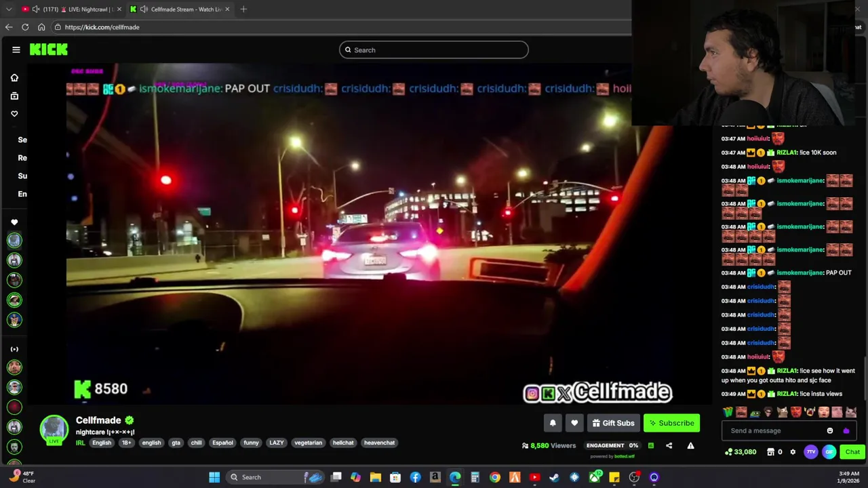Click the browser home button
Image resolution: width=868 pixels, height=488 pixels.
click(41, 27)
